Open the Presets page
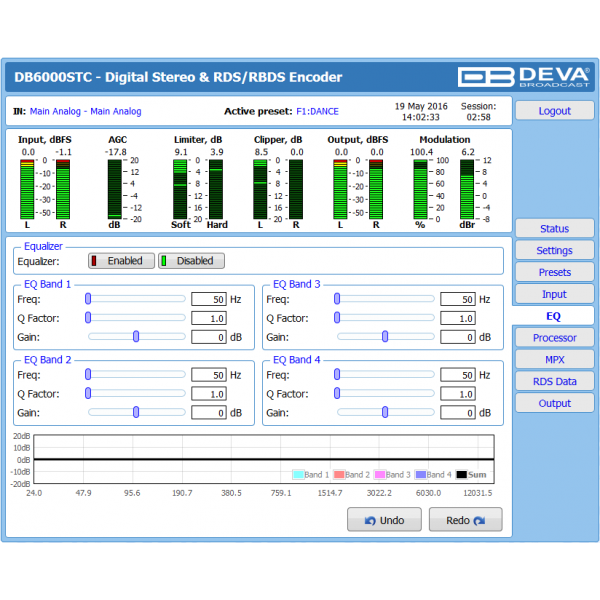Screen dimensions: 600x600 [554, 272]
